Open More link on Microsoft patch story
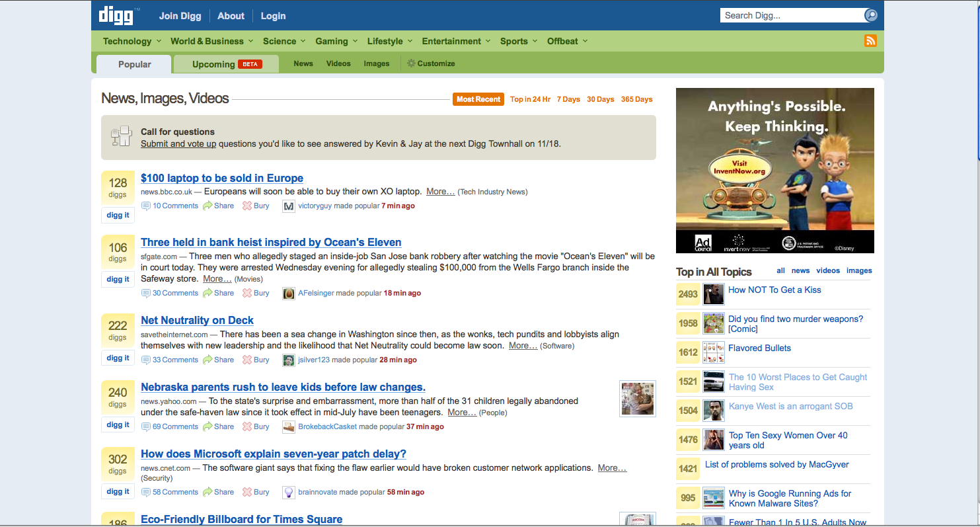Viewport: 980px width, 527px height. coord(612,467)
